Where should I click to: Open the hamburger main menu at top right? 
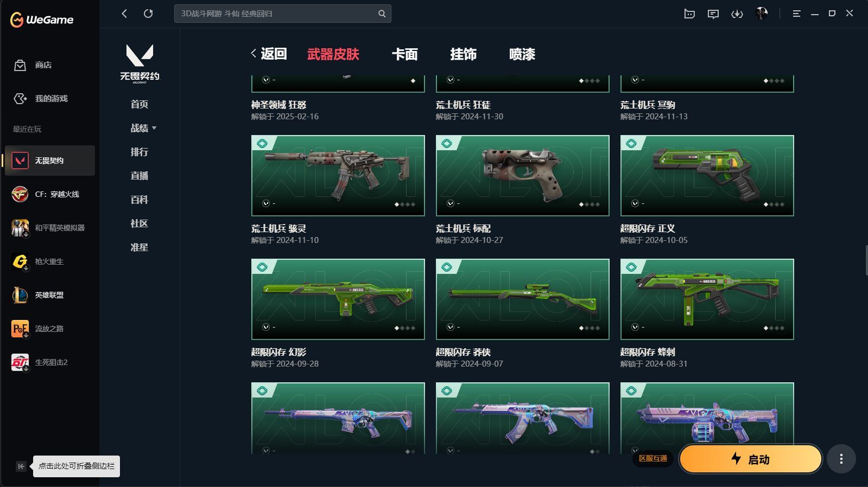point(796,14)
